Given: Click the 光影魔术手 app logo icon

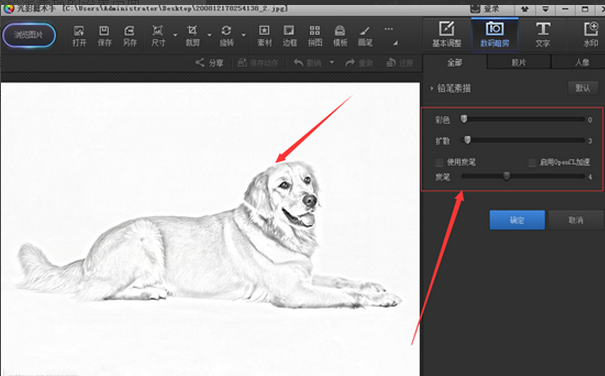Looking at the screenshot, I should click(8, 8).
